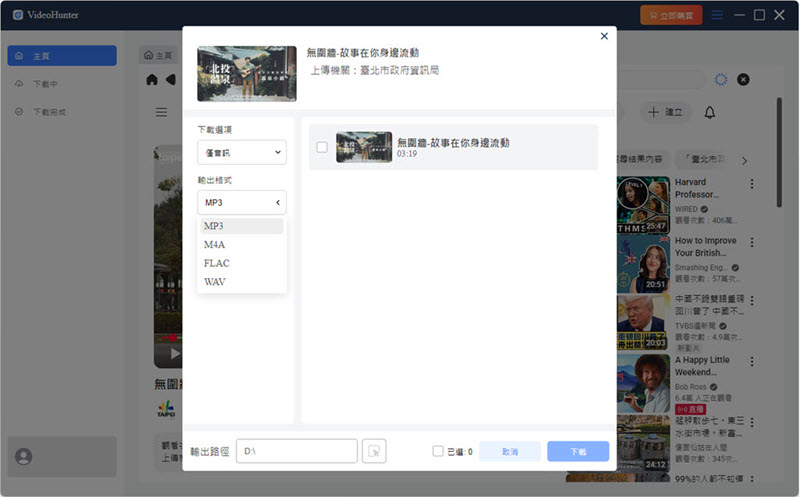Click the uploader text in dialog header
The height and width of the screenshot is (497, 800).
(375, 70)
